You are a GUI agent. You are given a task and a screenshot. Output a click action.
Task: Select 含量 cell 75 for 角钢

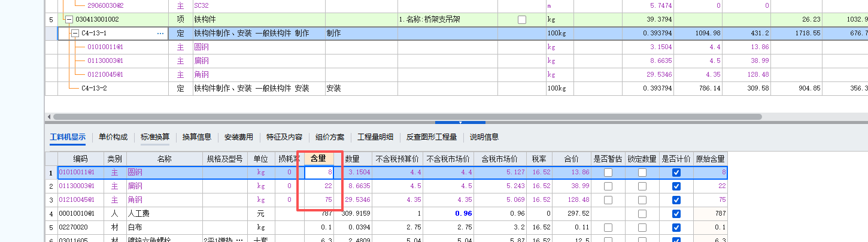click(319, 200)
